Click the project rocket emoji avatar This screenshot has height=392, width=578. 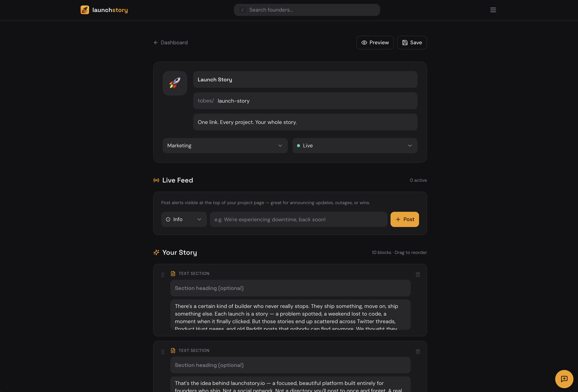coord(175,83)
